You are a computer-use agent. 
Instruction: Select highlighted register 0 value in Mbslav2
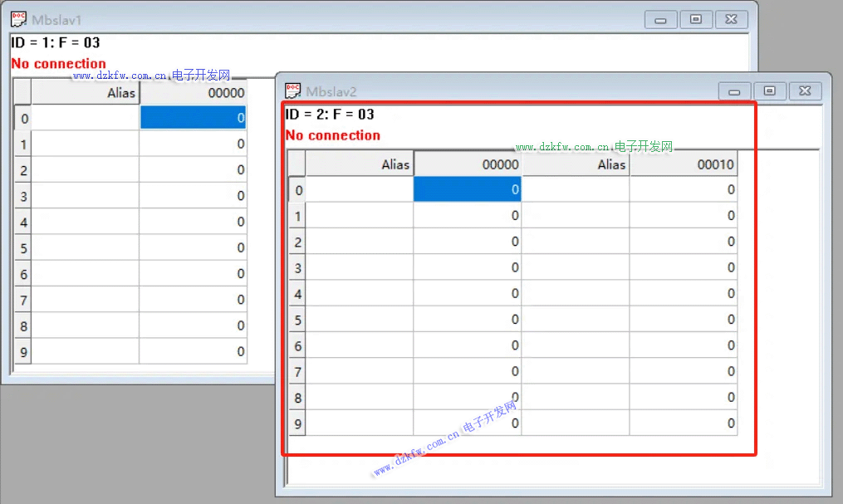(468, 189)
